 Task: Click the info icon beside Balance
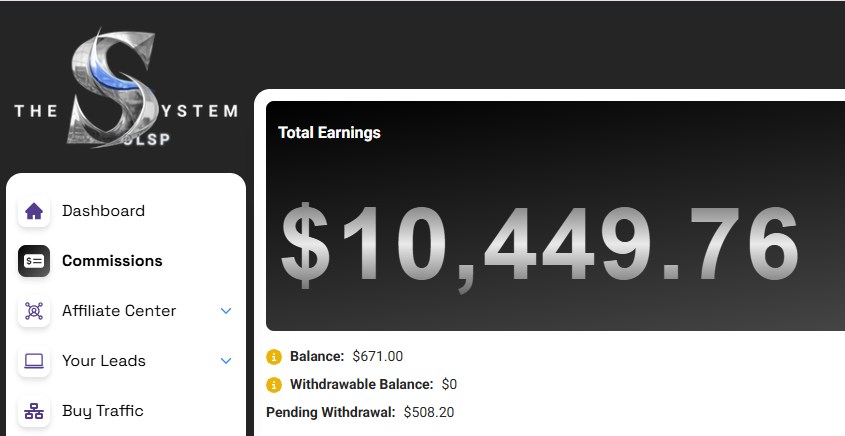pos(274,356)
